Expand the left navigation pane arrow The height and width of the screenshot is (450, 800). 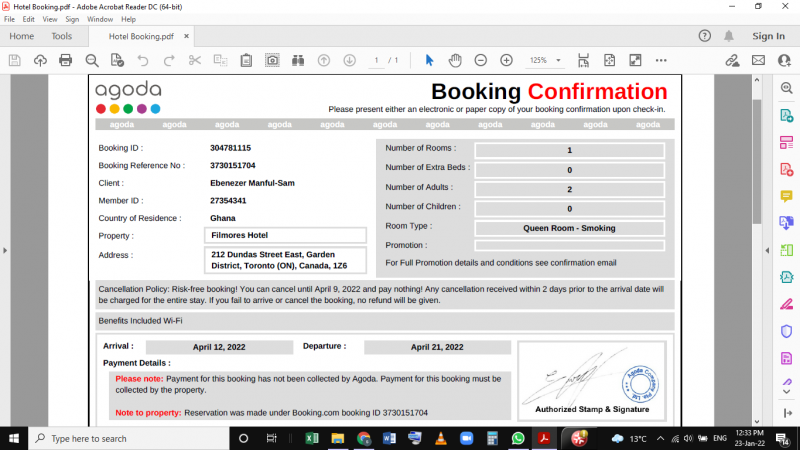pyautogui.click(x=5, y=250)
